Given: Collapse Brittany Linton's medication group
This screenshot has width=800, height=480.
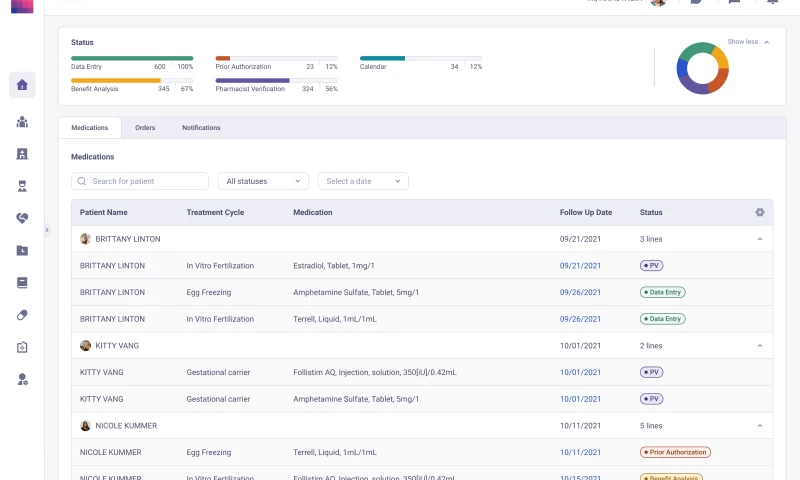Looking at the screenshot, I should (x=759, y=239).
